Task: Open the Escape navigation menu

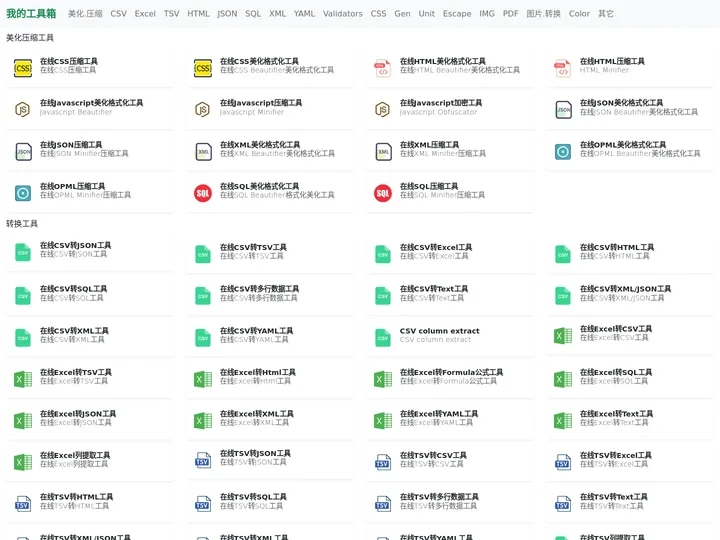Action: click(457, 14)
